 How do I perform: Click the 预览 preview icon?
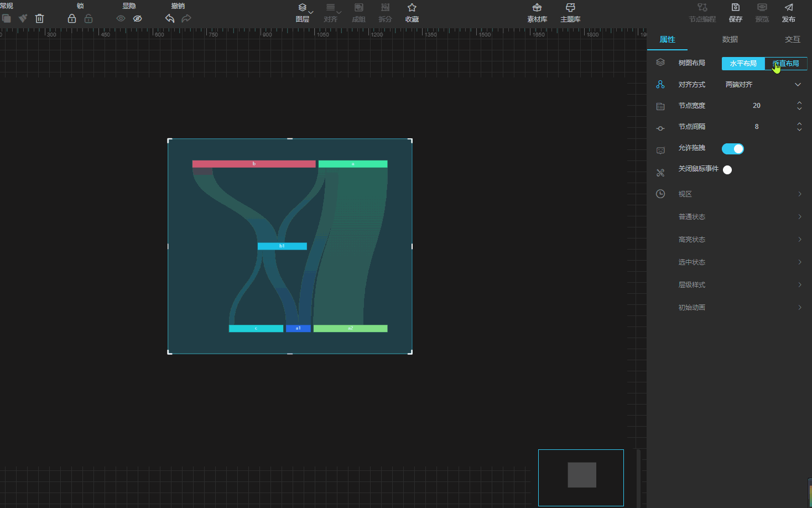tap(762, 13)
